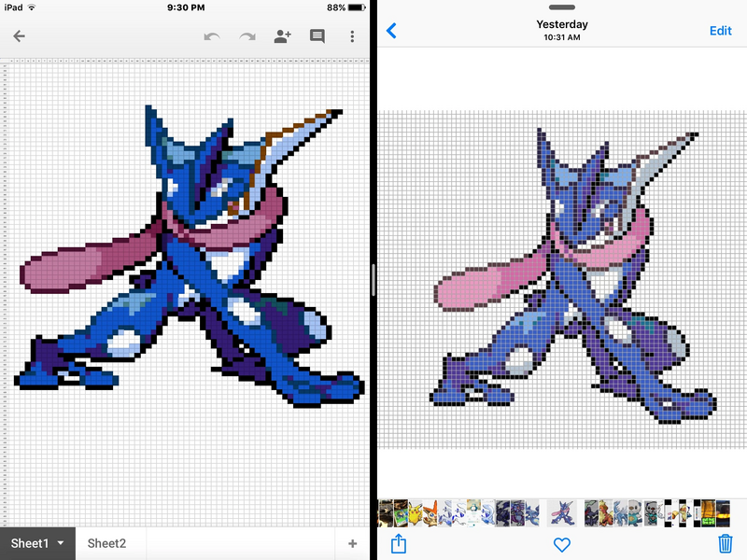
Task: Expand the Sheet1 tab dropdown arrow
Action: pos(62,543)
